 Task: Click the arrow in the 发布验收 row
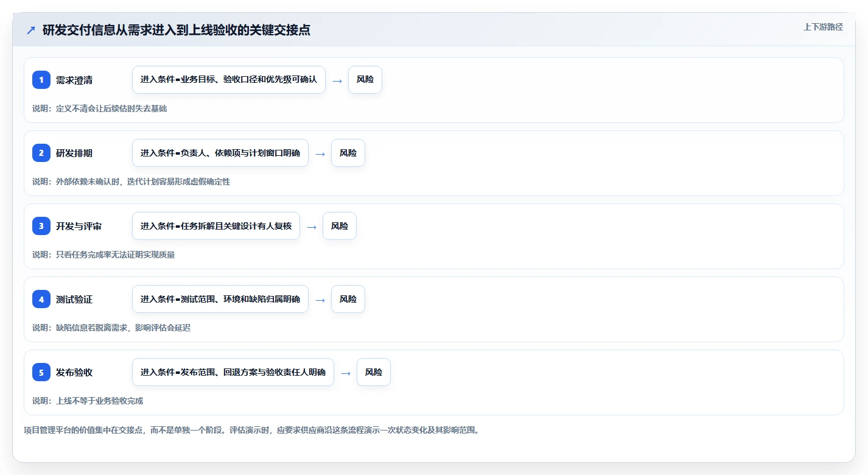pos(346,373)
